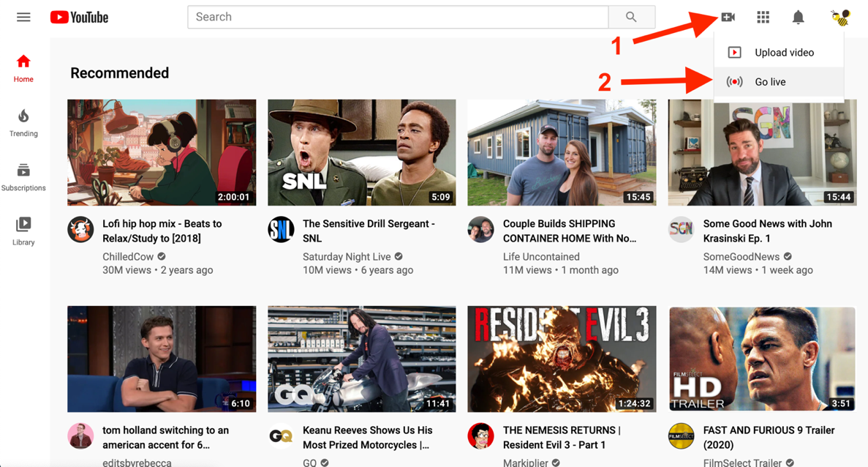Open Trending in sidebar
This screenshot has height=467, width=868.
[23, 123]
